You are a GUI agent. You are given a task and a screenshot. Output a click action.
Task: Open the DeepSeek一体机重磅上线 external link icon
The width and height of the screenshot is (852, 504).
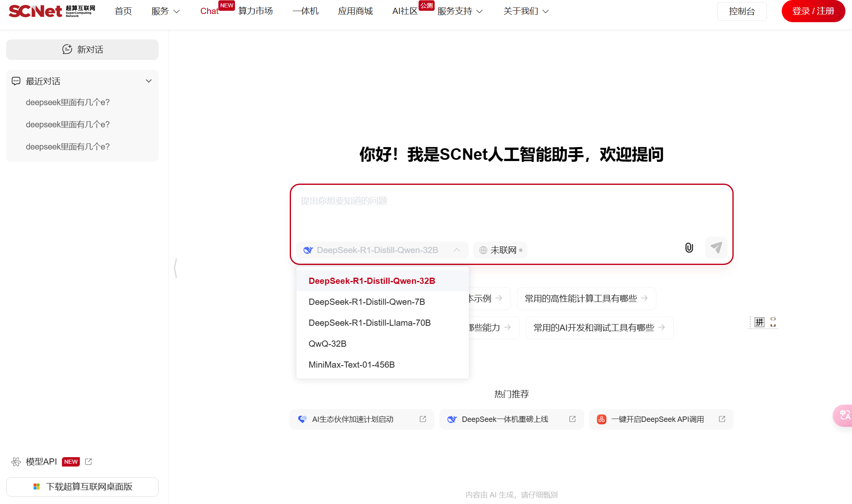(572, 419)
